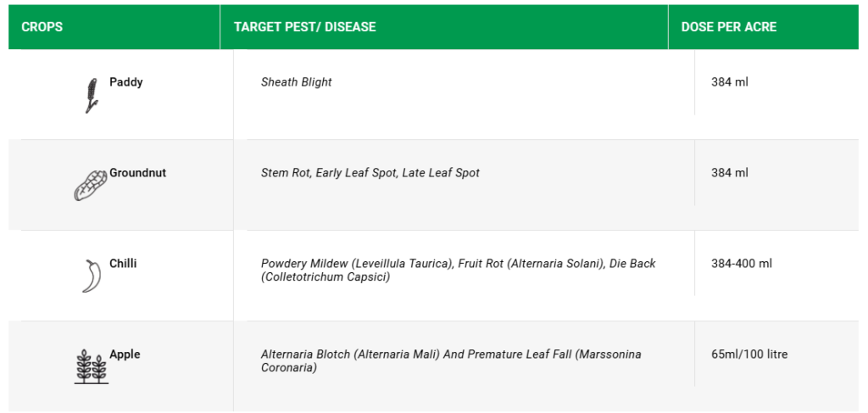Viewport: 868px width, 413px height.
Task: Click the Groundnut crop icon
Action: coord(91,185)
